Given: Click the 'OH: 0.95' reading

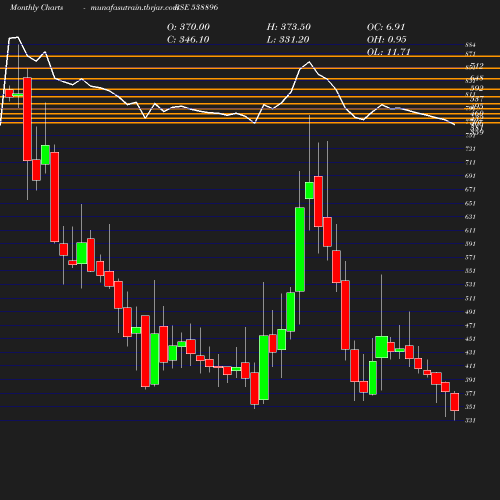Looking at the screenshot, I should pyautogui.click(x=387, y=40).
